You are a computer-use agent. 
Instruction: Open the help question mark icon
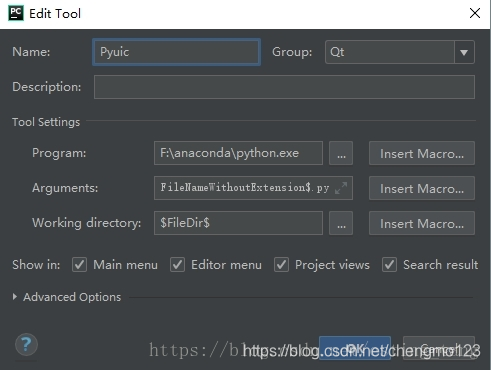(x=26, y=345)
